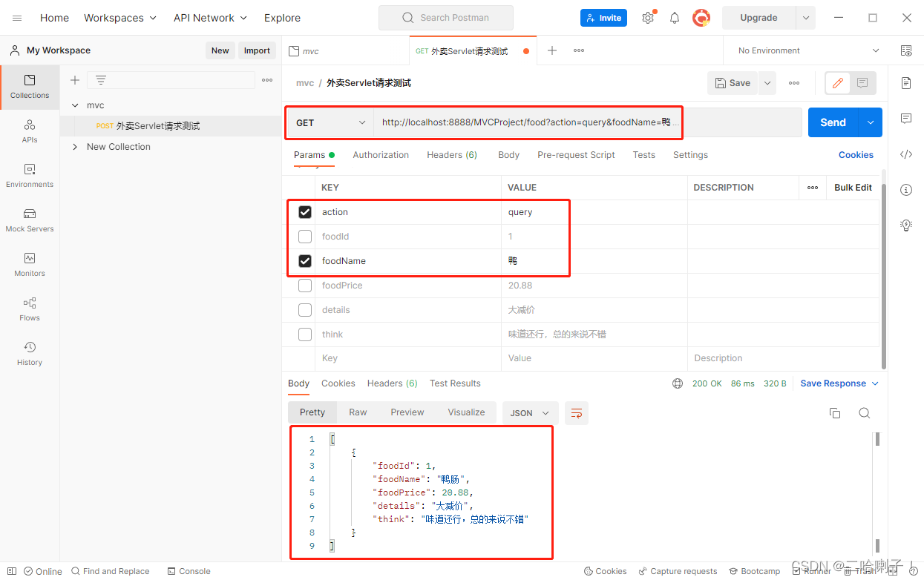Open the environment quick look icon
The width and height of the screenshot is (924, 580).
906,50
